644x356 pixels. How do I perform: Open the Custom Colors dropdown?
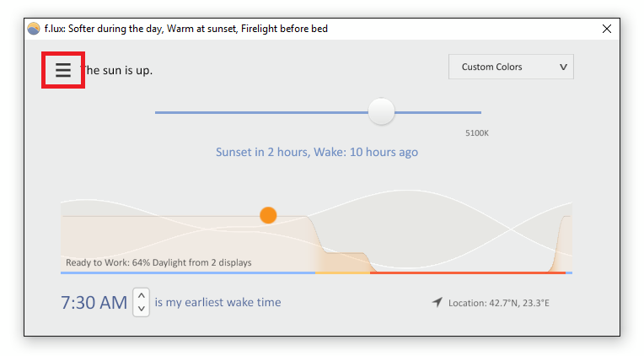[x=511, y=67]
